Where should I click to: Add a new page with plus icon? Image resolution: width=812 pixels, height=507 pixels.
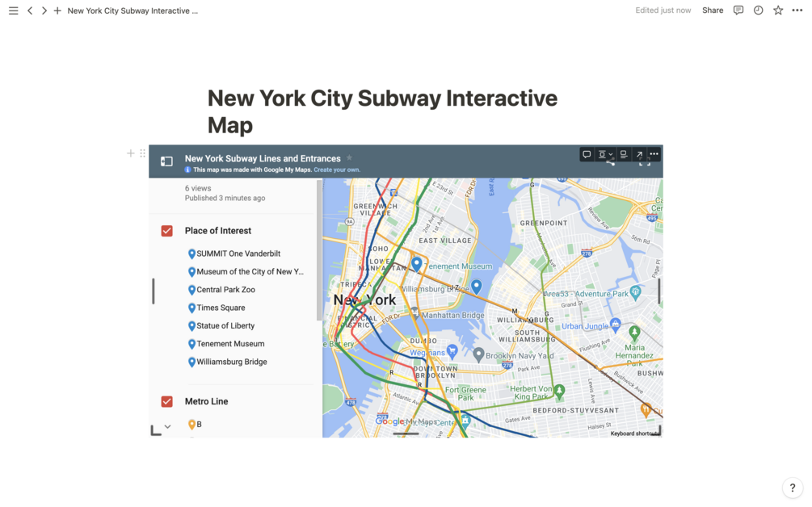click(57, 10)
